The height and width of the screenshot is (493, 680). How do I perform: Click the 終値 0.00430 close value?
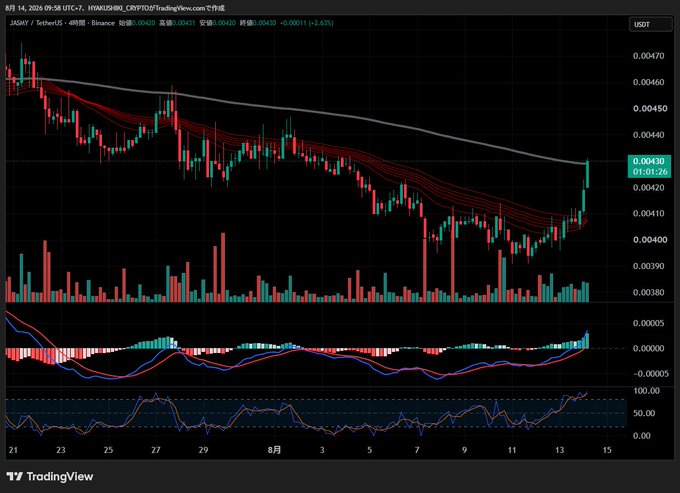[258, 23]
